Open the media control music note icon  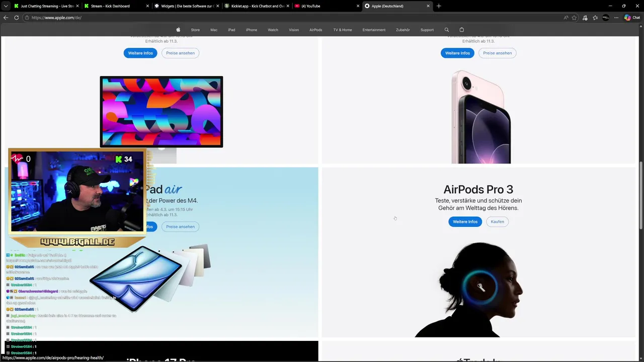tap(585, 18)
